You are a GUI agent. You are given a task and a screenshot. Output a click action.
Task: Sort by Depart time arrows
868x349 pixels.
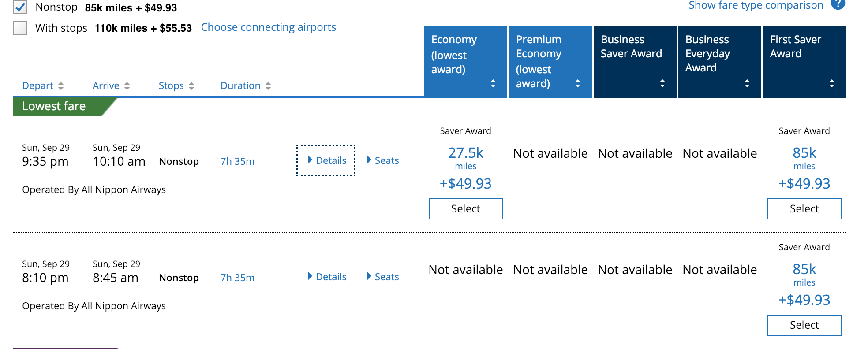(61, 86)
